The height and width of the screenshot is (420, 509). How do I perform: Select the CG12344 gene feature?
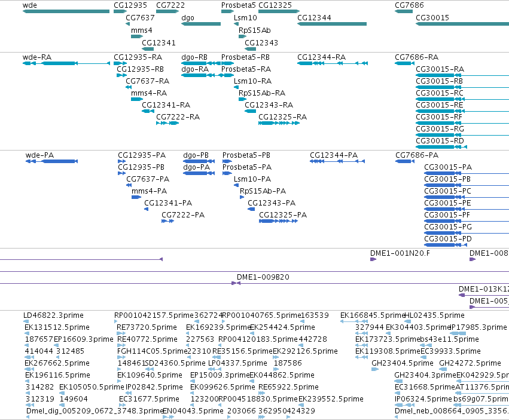click(x=332, y=24)
